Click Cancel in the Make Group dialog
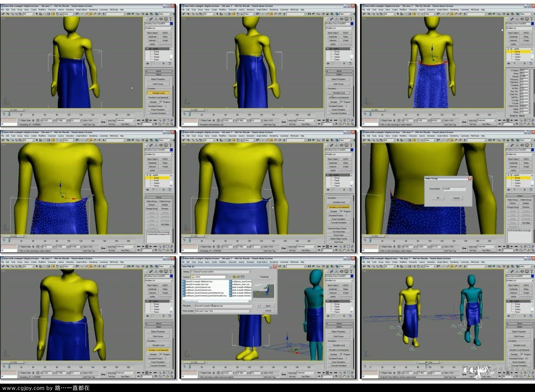 456,198
